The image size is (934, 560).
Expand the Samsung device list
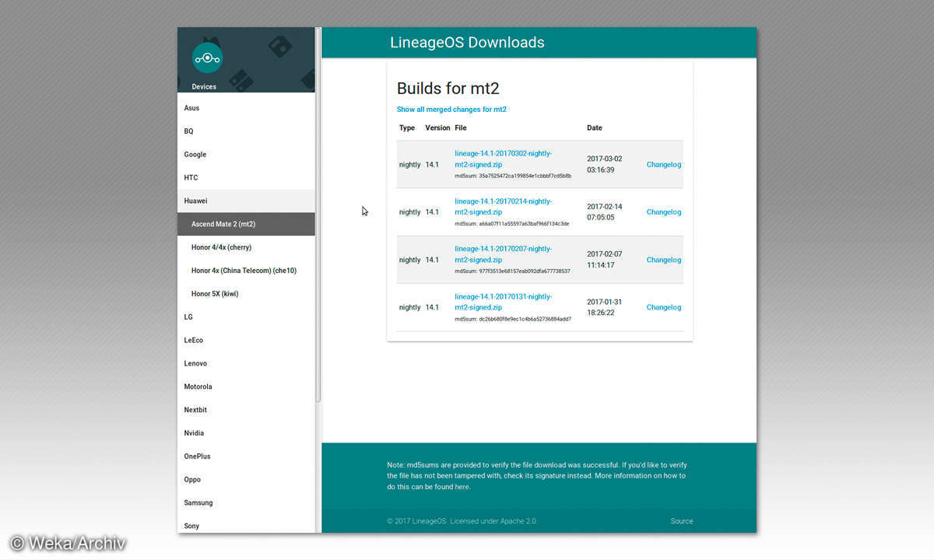pyautogui.click(x=246, y=503)
